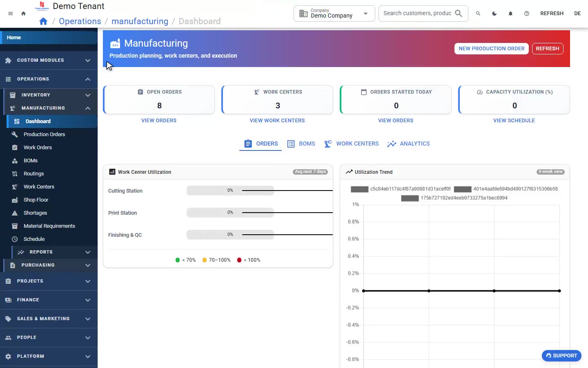This screenshot has height=368, width=588.
Task: Expand the Purchasing submenu chevron
Action: coord(88,265)
